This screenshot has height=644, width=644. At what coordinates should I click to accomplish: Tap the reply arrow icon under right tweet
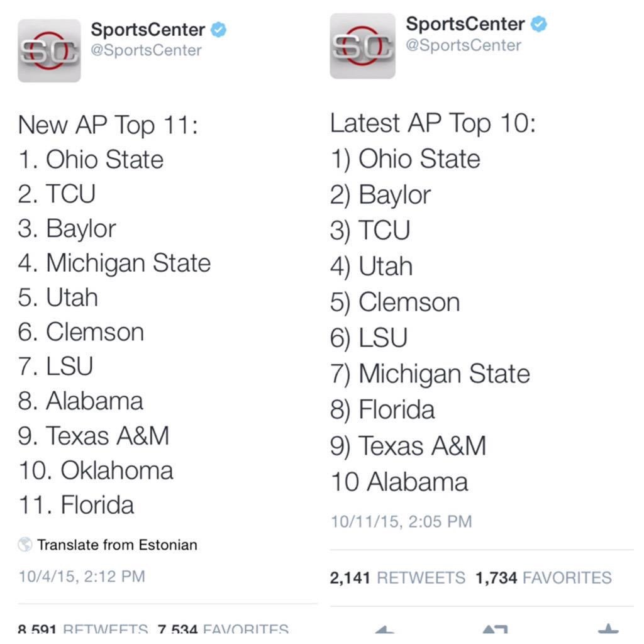point(385,629)
